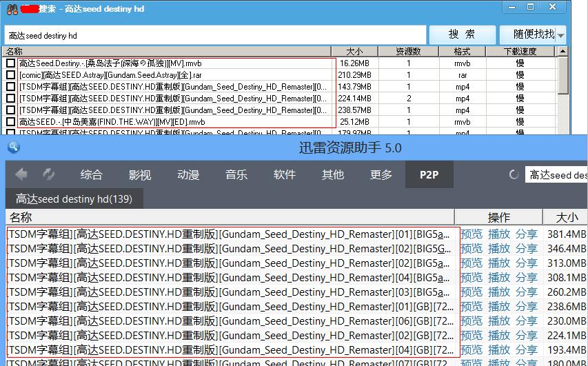Click the Xunlei resource helper logo icon
Image resolution: width=588 pixels, height=366 pixels.
tap(12, 148)
